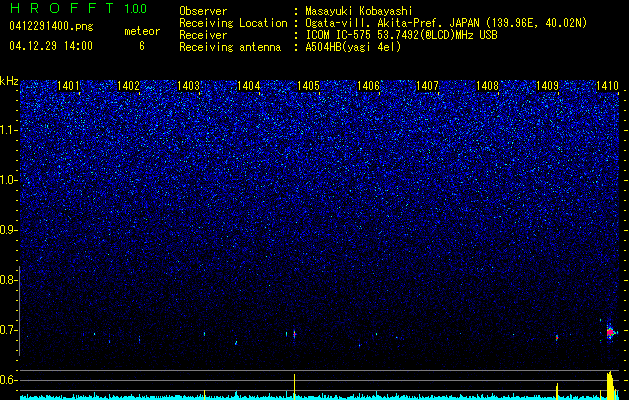Screen dimensions: 629x400
Task: Click the wide yellow intensity peak at 1410
Action: 610,386
